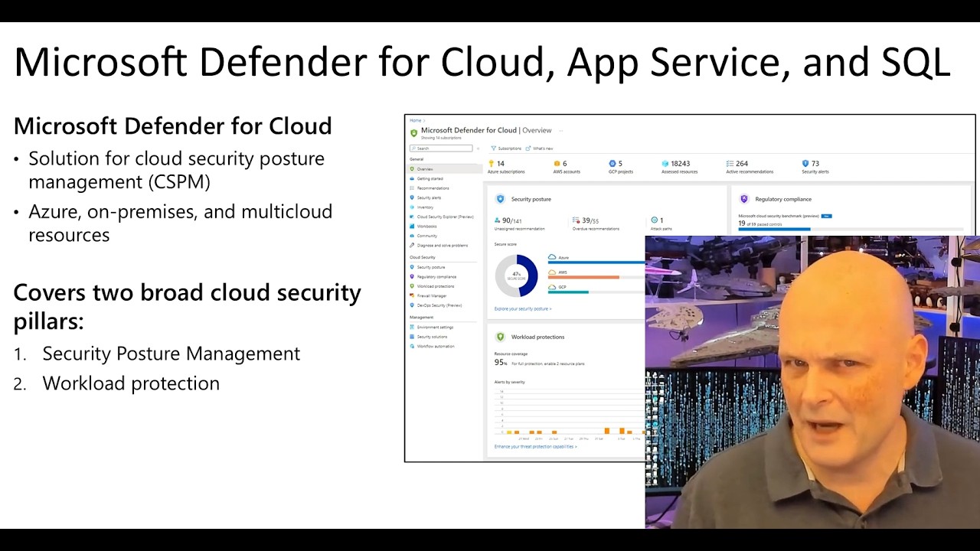Click the Workload protections card shield icon
The height and width of the screenshot is (551, 980).
click(x=501, y=337)
